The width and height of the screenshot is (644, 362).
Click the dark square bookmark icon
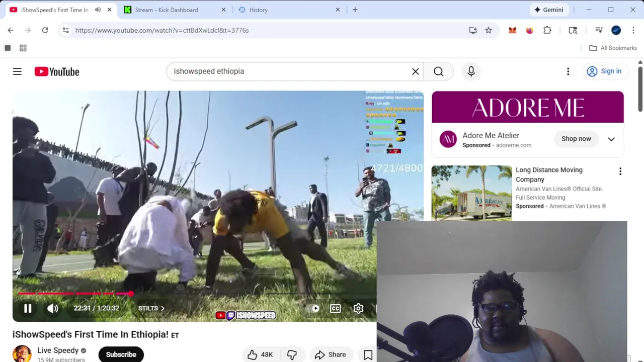click(x=8, y=48)
